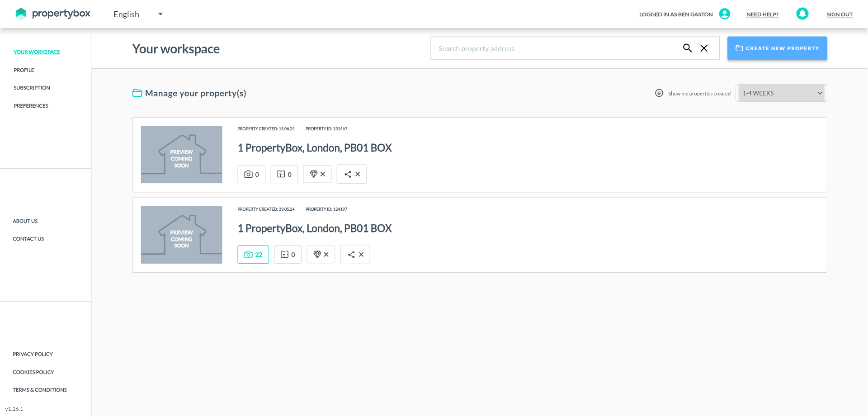Select Preferences in the sidebar
Viewport: 868px width, 417px height.
point(31,106)
